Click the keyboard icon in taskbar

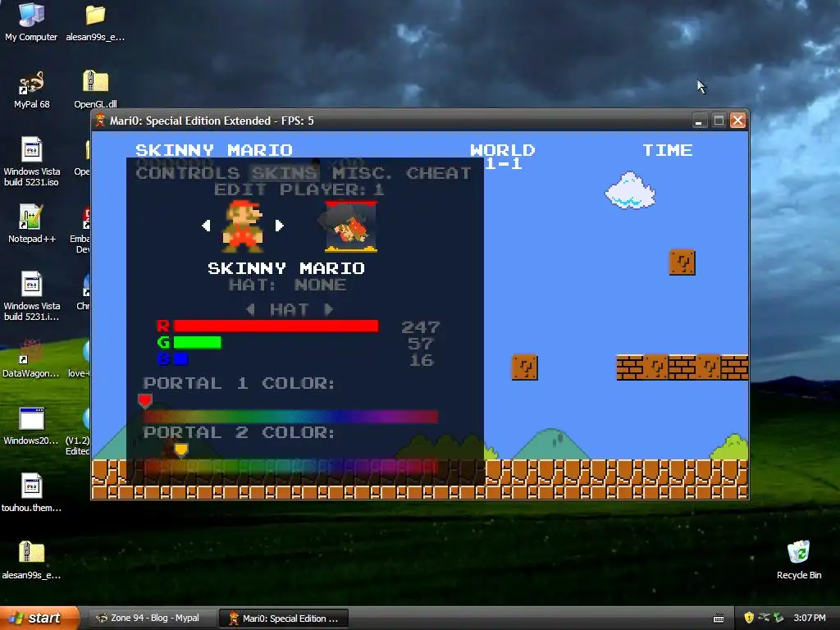point(719,619)
